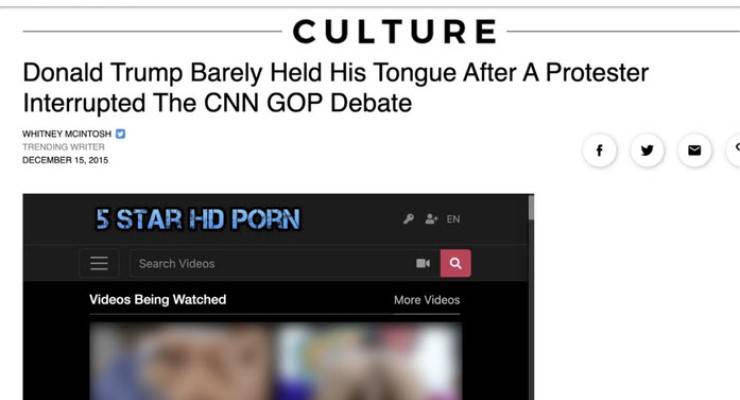Share article via Twitter icon
The width and height of the screenshot is (740, 400).
tap(647, 150)
